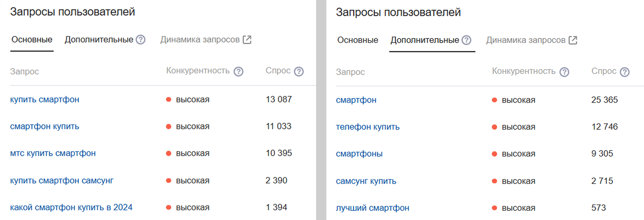644x220 pixels.
Task: Click external link icon in right Динамика запросов
Action: tap(573, 40)
